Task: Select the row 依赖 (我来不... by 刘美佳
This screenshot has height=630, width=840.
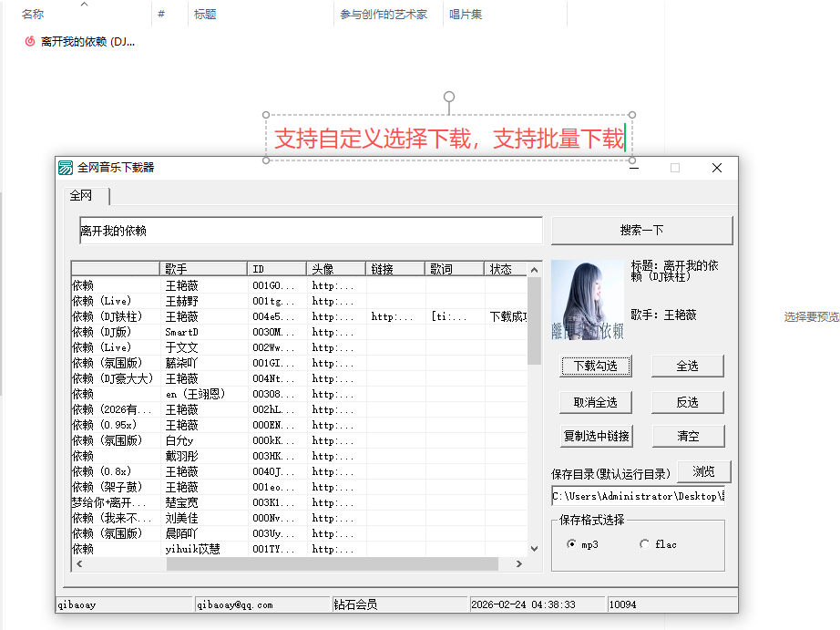Action: pyautogui.click(x=300, y=519)
